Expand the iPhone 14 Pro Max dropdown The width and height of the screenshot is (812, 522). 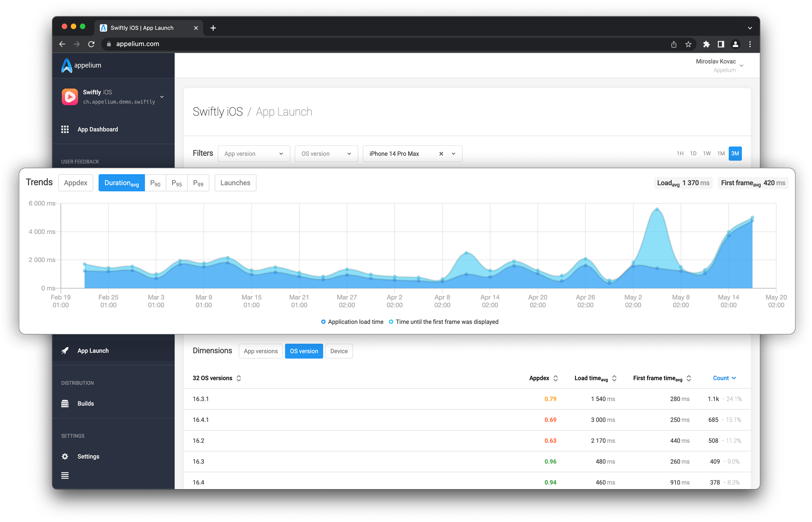(x=453, y=154)
